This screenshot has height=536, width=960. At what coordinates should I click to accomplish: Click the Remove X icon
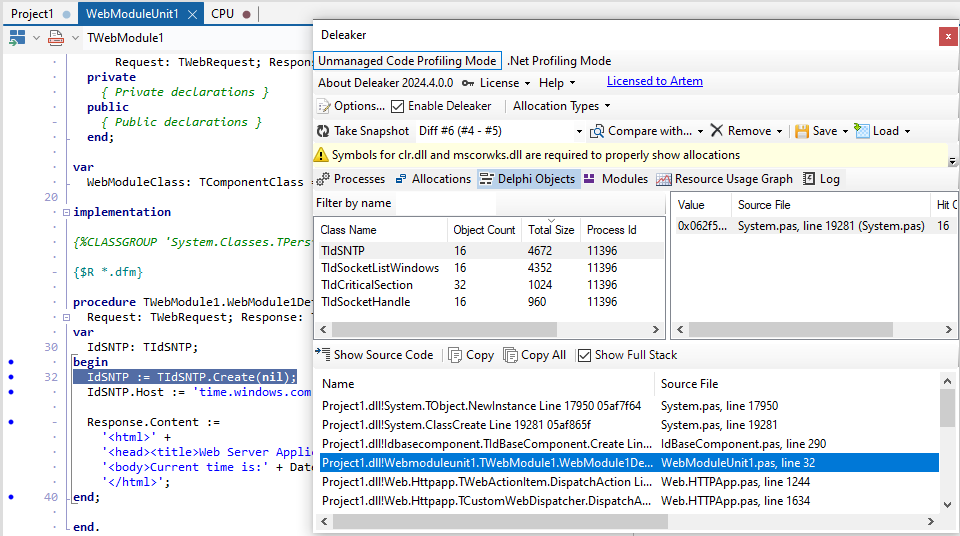point(717,130)
